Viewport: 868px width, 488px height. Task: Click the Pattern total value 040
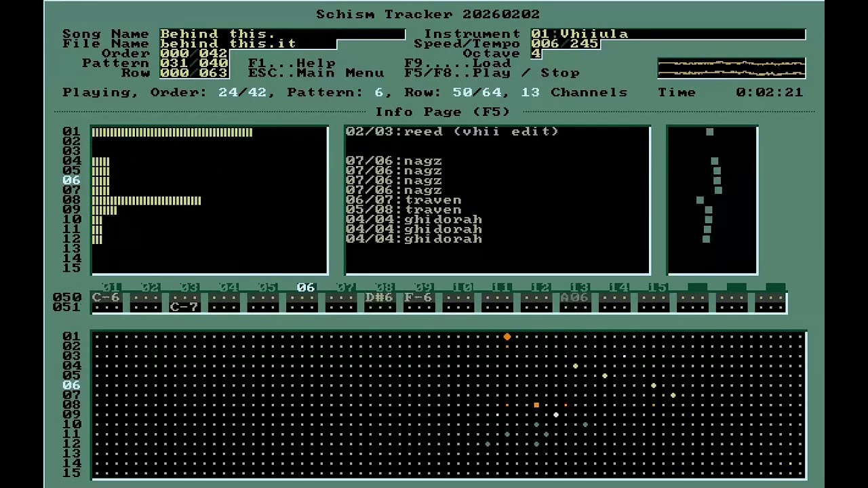coord(213,63)
